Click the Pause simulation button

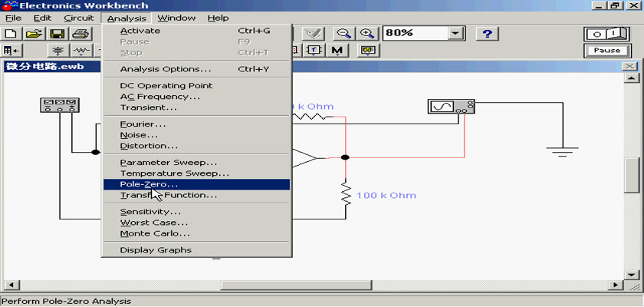[x=607, y=51]
